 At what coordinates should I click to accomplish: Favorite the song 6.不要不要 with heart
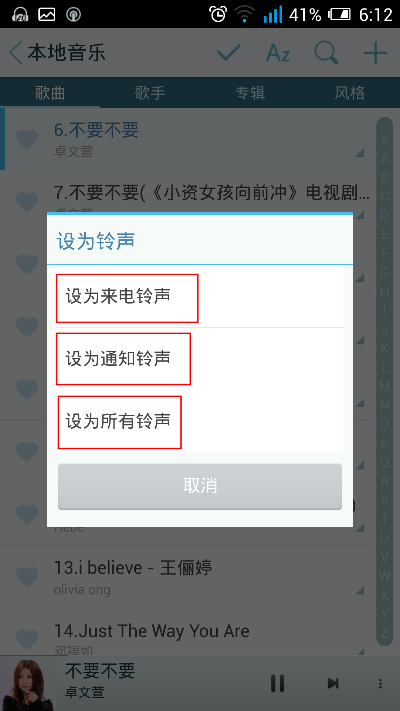(27, 139)
